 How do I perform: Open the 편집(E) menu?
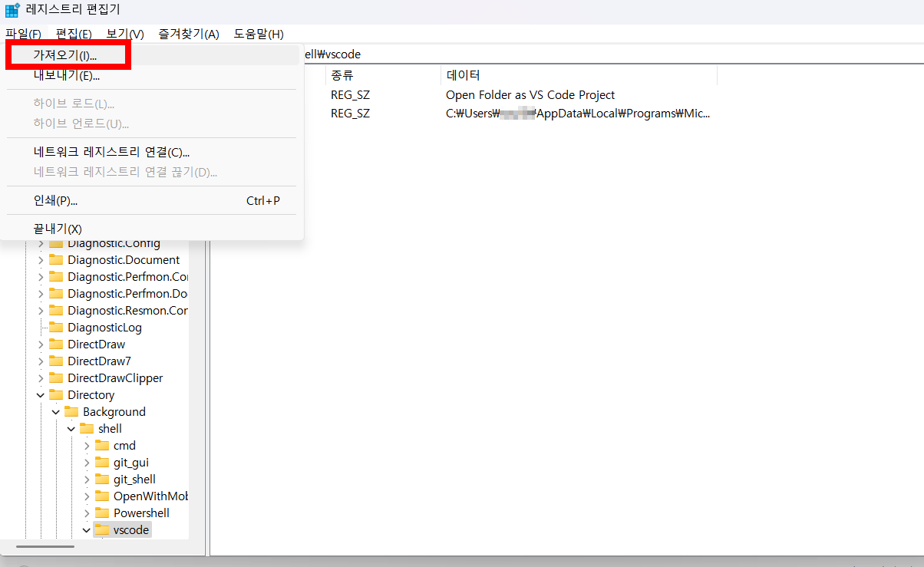[74, 34]
